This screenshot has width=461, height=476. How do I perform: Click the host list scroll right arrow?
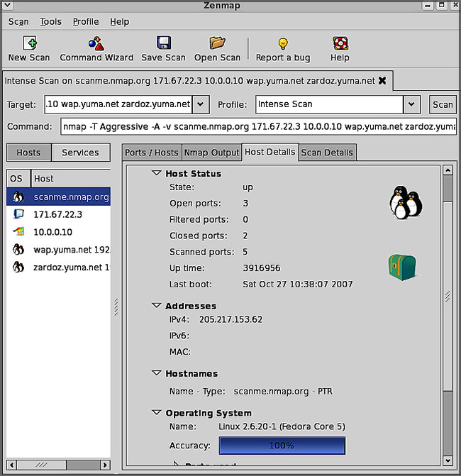point(105,465)
